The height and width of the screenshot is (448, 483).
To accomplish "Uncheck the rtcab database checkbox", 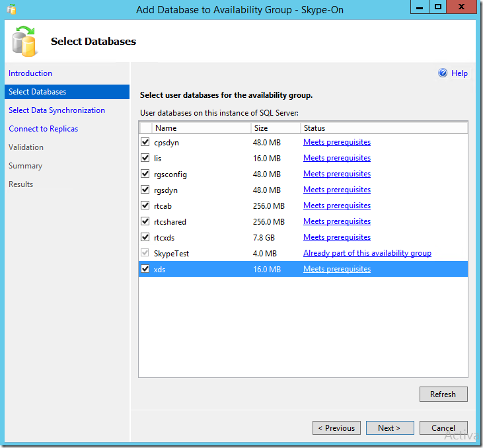I will pos(145,205).
